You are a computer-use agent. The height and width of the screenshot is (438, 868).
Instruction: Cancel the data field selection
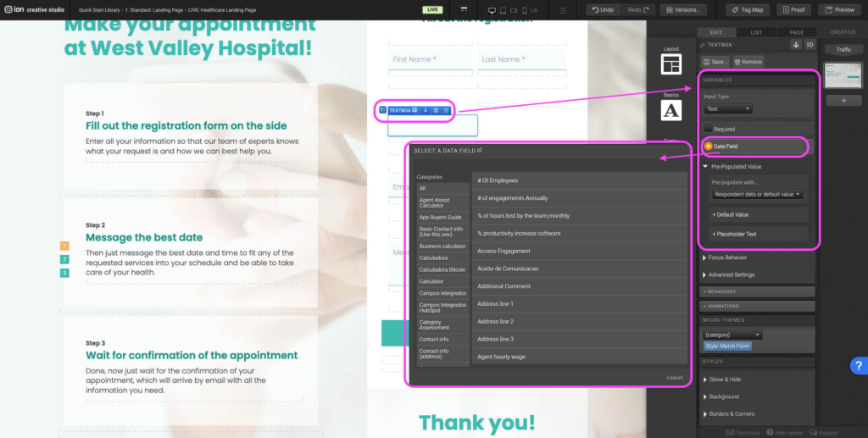coord(674,378)
